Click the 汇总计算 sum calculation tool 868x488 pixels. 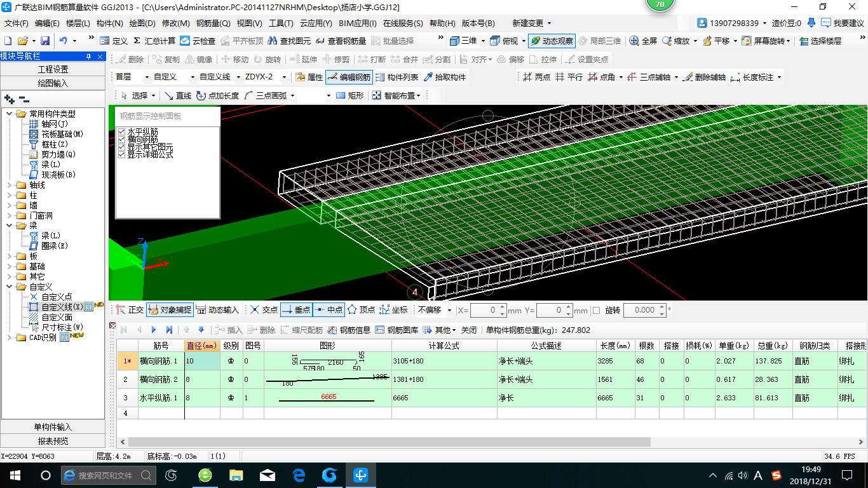(x=154, y=41)
